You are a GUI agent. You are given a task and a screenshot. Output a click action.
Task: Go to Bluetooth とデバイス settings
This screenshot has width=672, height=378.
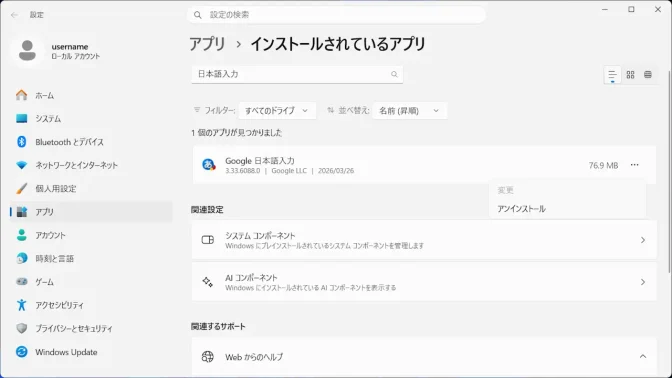pyautogui.click(x=91, y=142)
